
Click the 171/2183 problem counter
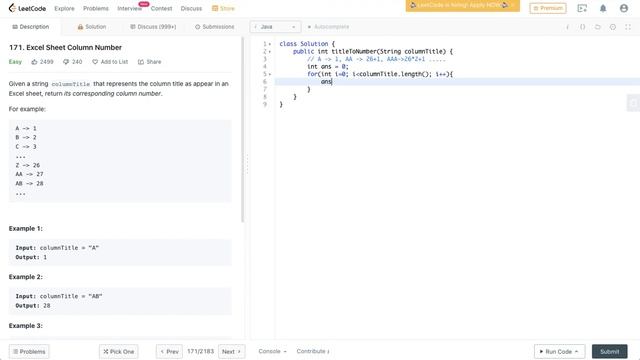[x=200, y=351]
